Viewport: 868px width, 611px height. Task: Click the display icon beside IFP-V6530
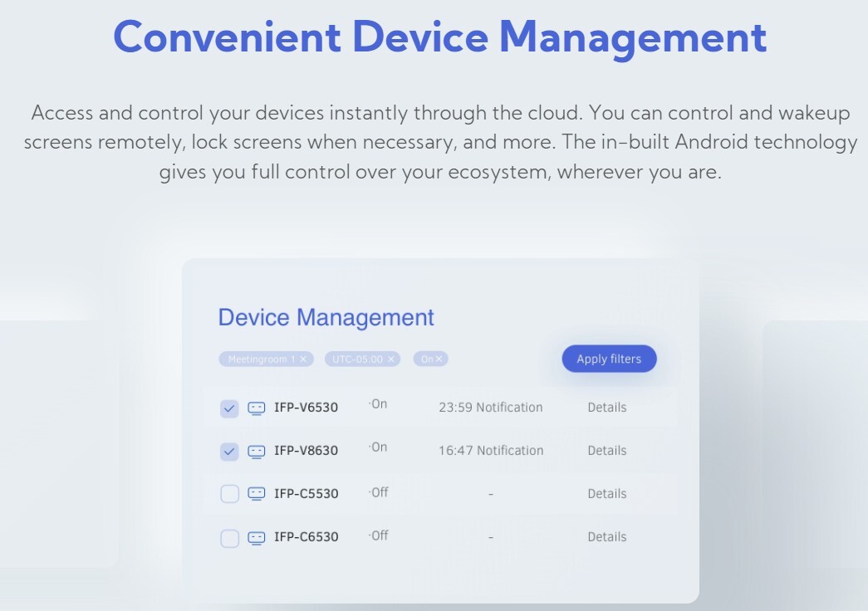[256, 408]
